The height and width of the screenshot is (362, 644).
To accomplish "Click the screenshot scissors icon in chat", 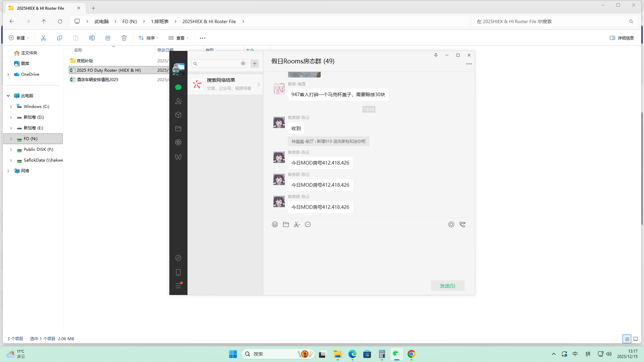I will click(x=297, y=225).
